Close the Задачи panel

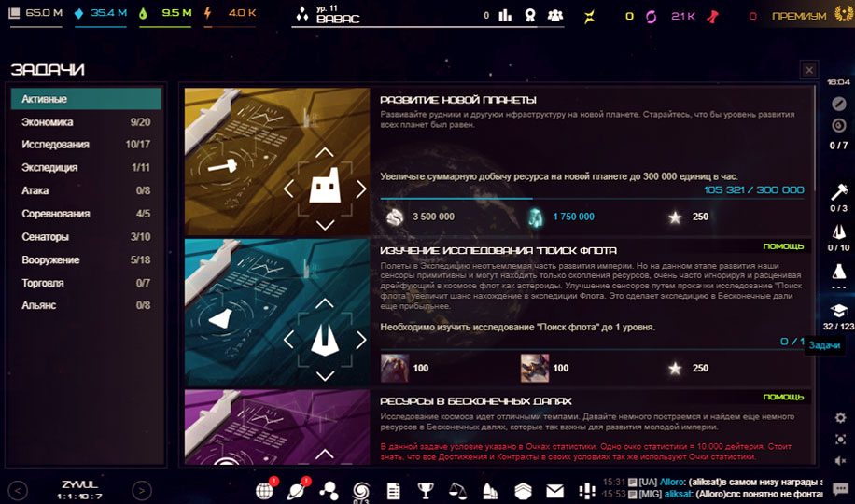click(809, 69)
